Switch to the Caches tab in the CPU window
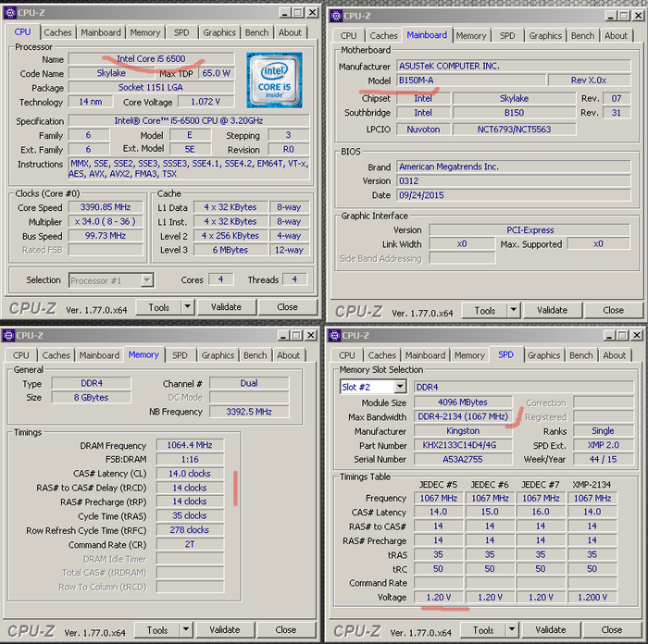The width and height of the screenshot is (648, 644). tap(57, 32)
